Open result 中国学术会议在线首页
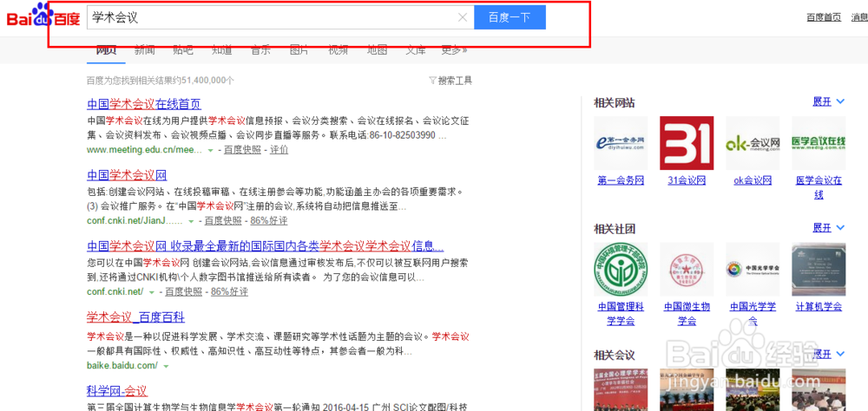The width and height of the screenshot is (868, 411). click(144, 104)
